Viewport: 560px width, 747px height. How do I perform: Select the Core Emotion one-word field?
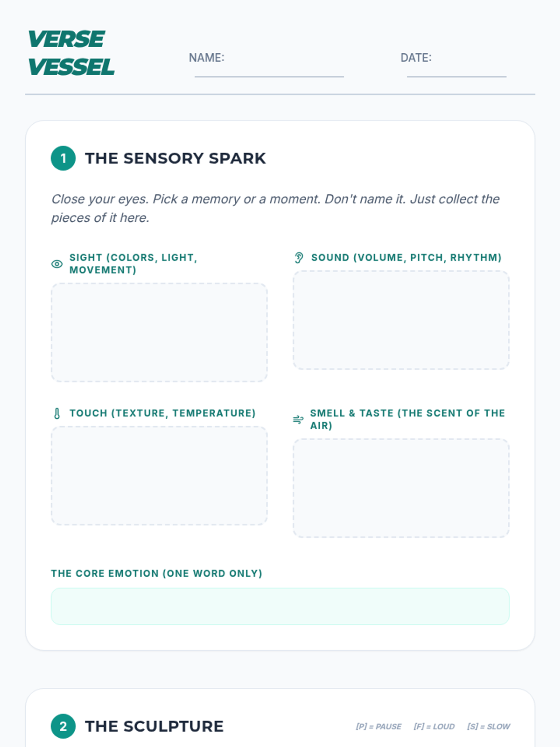(280, 606)
